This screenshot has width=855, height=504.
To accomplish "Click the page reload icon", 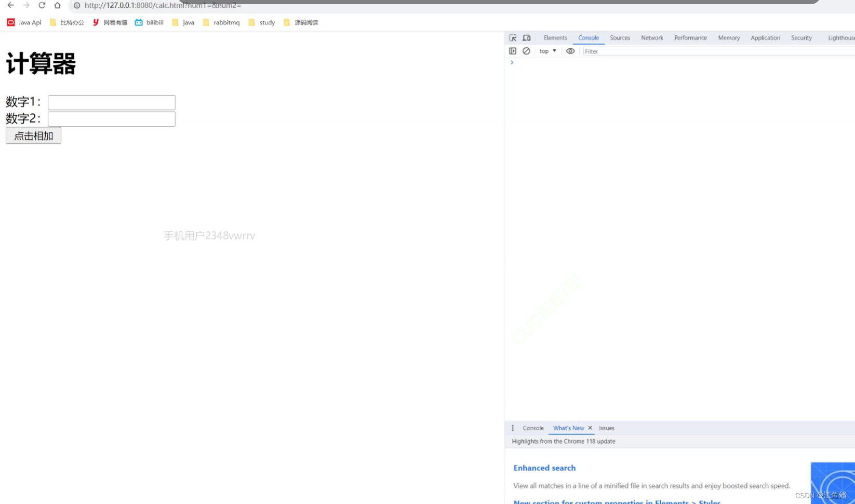I will [x=42, y=6].
